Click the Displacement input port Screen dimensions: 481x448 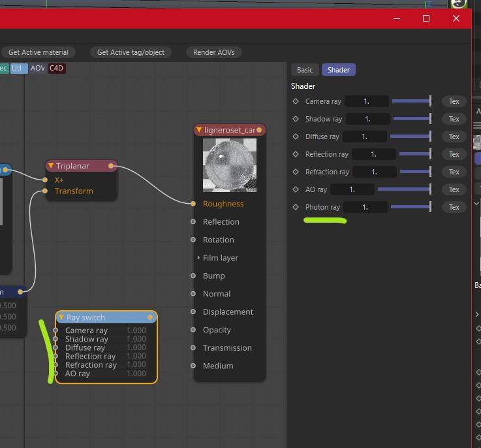coord(193,312)
